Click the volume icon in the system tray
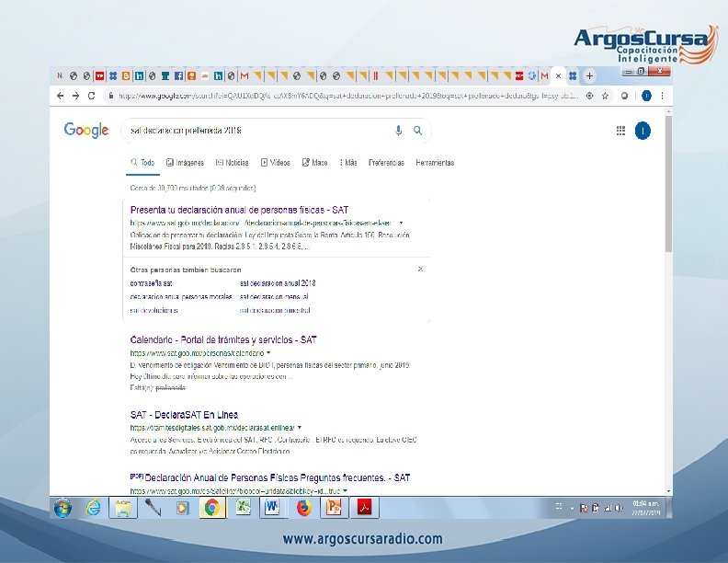Viewport: 728px width, 563px height. pyautogui.click(x=619, y=508)
